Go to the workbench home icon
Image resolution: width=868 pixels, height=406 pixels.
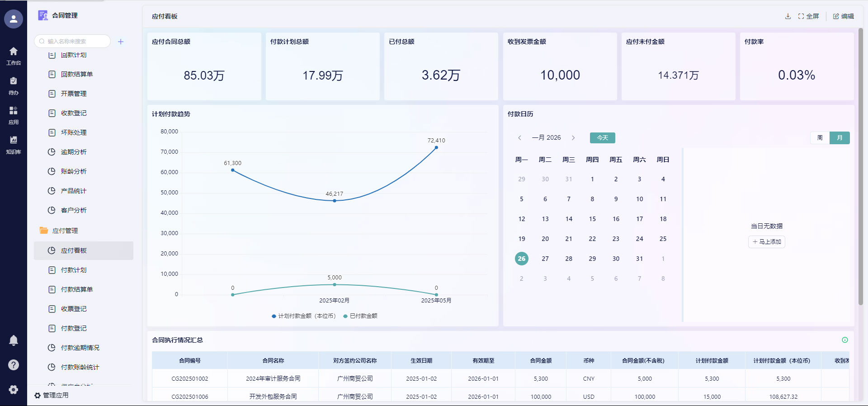click(x=14, y=55)
